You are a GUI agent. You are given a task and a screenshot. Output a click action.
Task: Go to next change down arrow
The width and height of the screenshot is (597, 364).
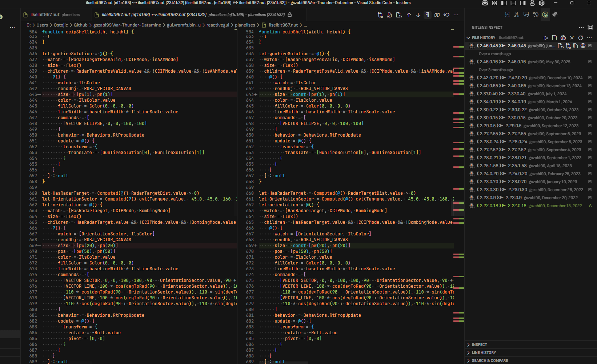pyautogui.click(x=418, y=15)
